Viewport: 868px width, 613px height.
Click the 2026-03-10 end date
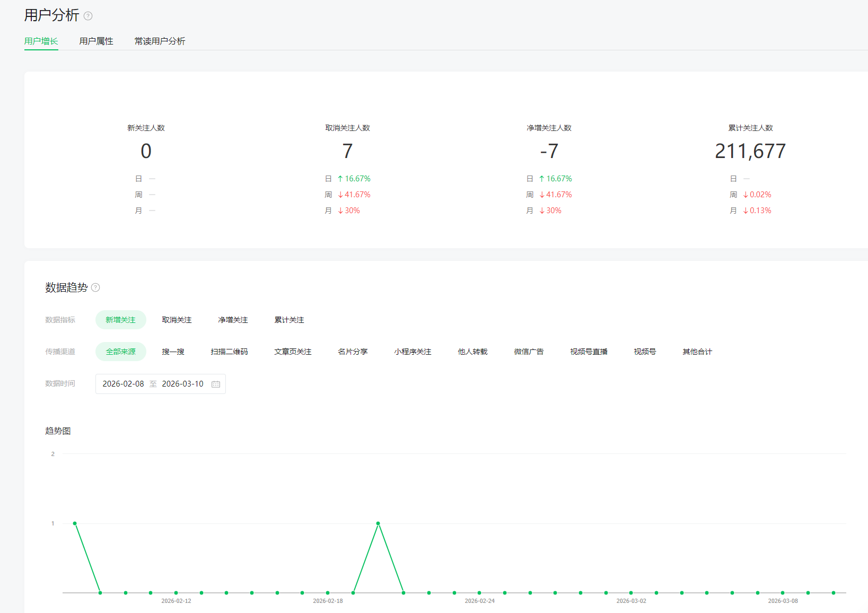(x=182, y=384)
